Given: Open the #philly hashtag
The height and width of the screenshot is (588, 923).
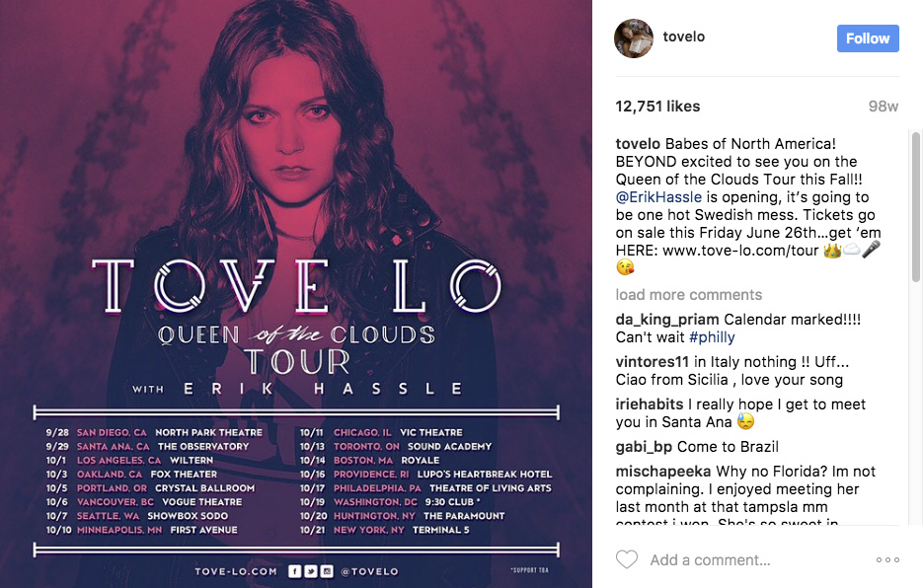Looking at the screenshot, I should (713, 337).
